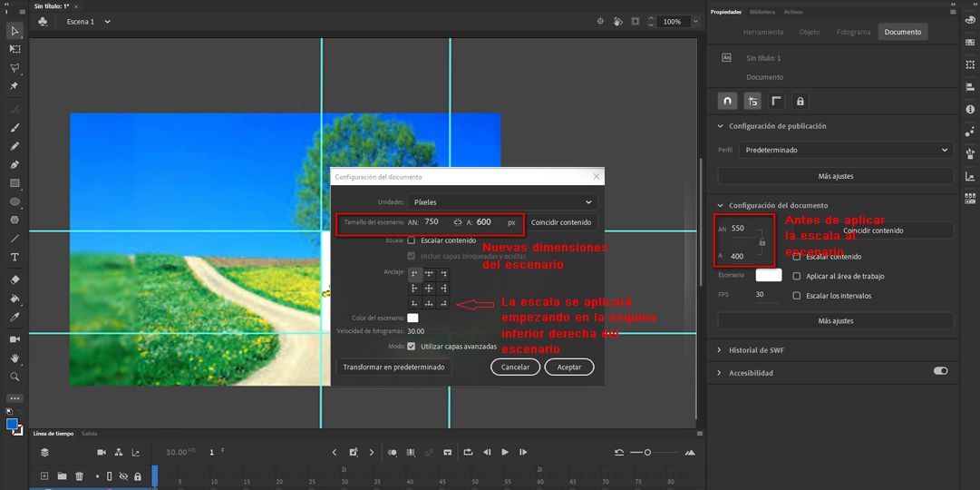The image size is (980, 490).
Task: Select the Free Transform tool
Action: click(15, 49)
